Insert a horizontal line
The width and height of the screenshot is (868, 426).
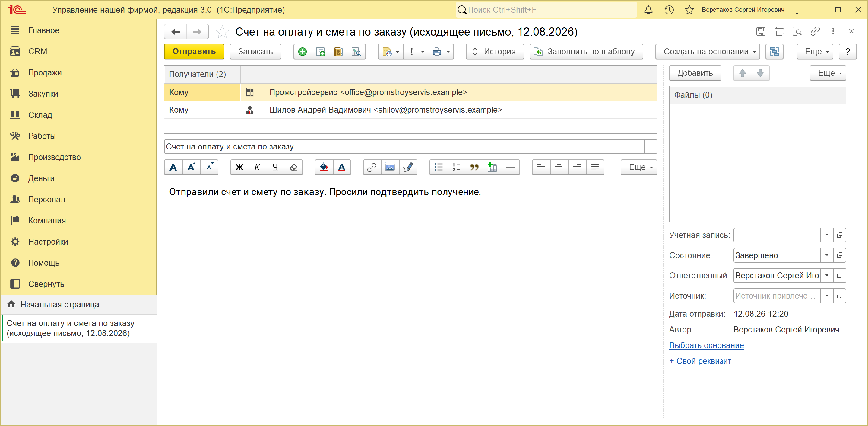tap(511, 167)
